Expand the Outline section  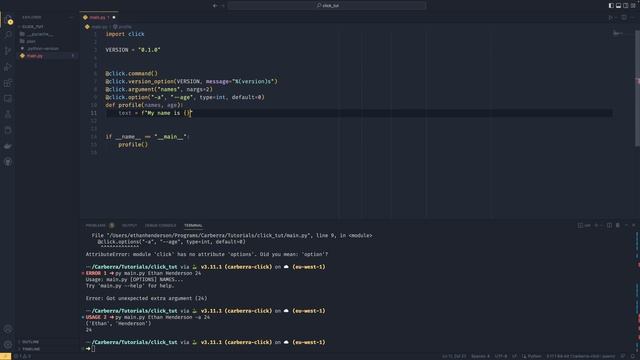[30, 342]
